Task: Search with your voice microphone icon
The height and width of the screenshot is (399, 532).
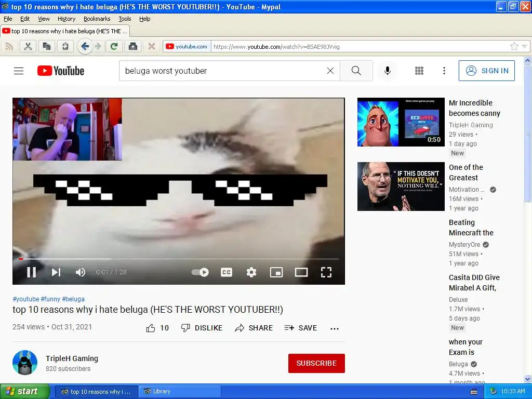Action: pyautogui.click(x=387, y=71)
